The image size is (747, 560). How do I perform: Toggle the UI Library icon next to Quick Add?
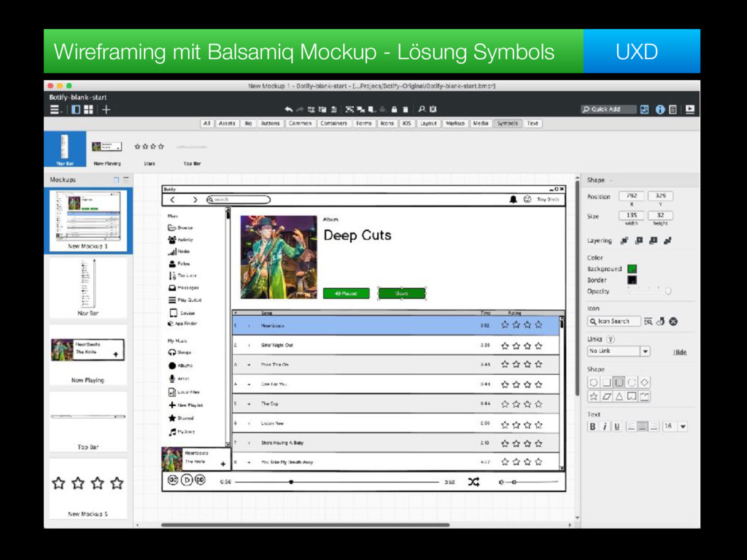[x=645, y=109]
